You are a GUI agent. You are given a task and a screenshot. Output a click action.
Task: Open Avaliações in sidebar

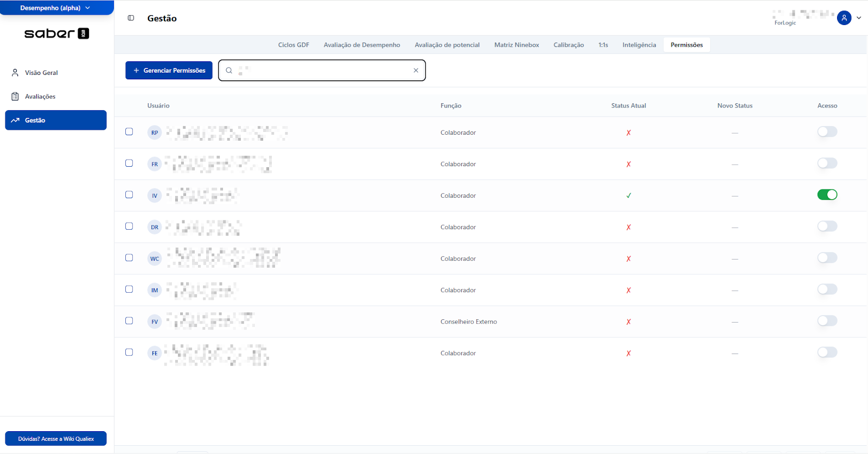pos(40,97)
